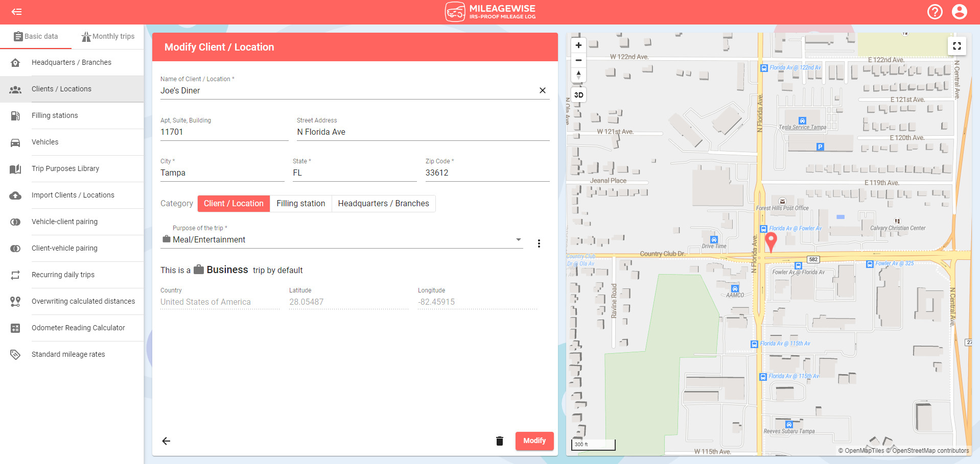Click OpenStreetMap contributors link
Viewport: 980px width, 464px height.
pos(927,451)
